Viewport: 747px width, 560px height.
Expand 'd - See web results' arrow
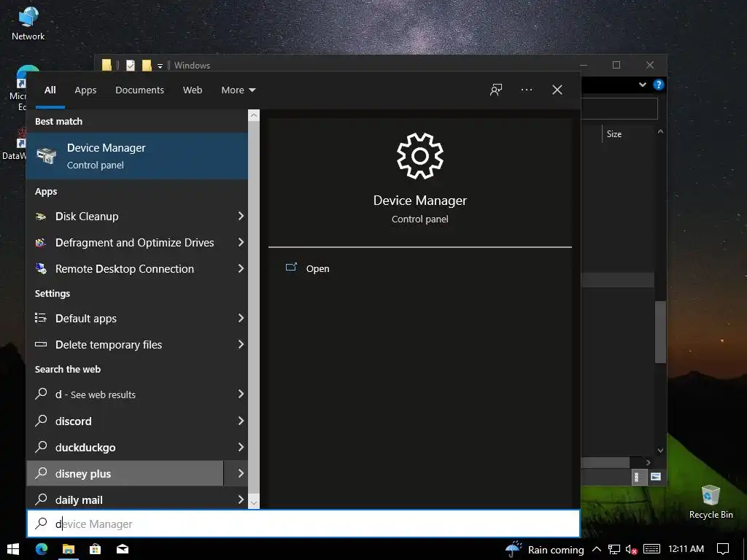(x=241, y=394)
